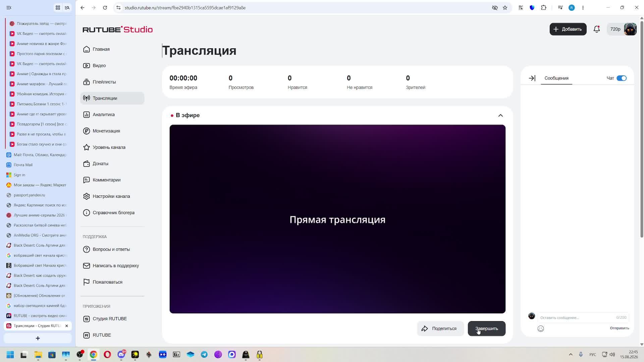Screen dimensions: 644x362
Task: Click the RUTUBE Studio logo
Action: click(x=117, y=29)
